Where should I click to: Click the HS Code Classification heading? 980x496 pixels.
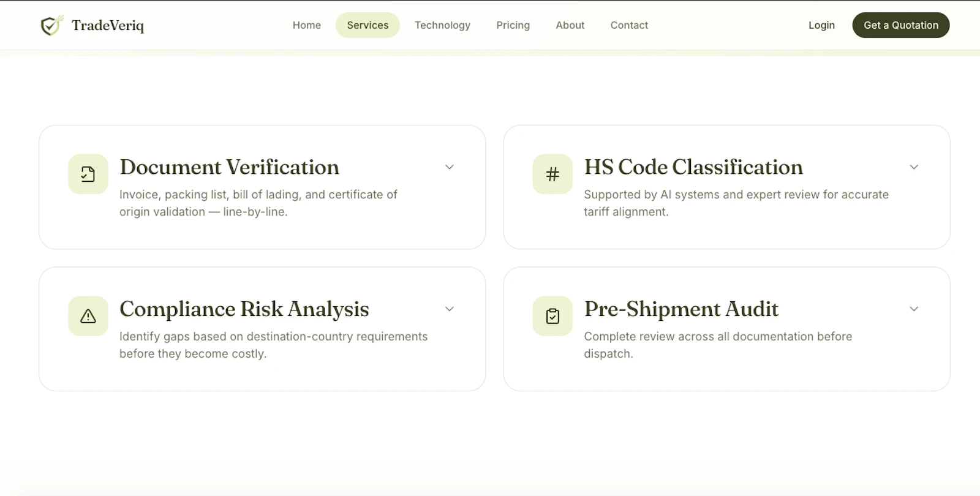(693, 167)
